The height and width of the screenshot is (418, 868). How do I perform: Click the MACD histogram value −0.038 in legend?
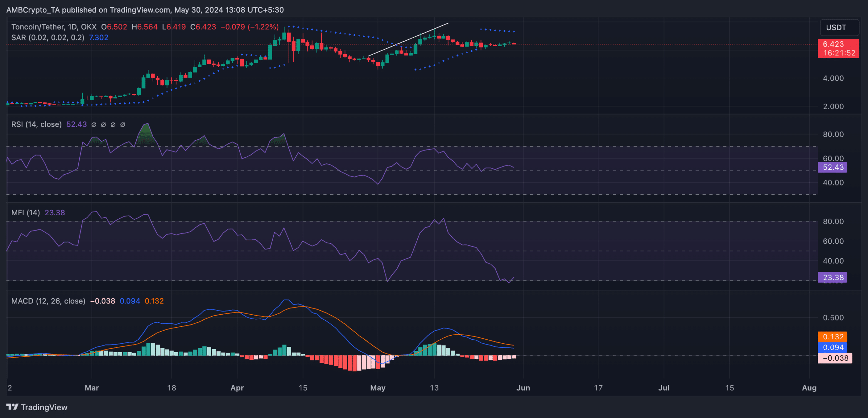click(103, 301)
